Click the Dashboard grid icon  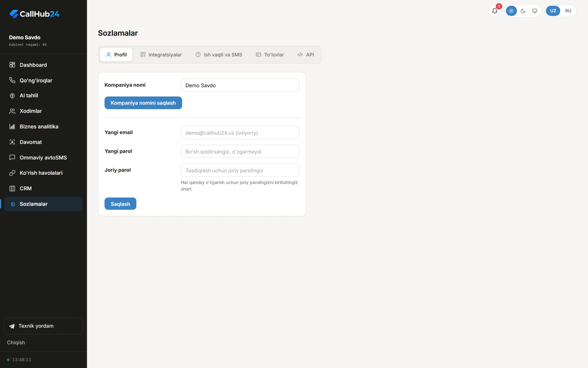click(x=12, y=65)
